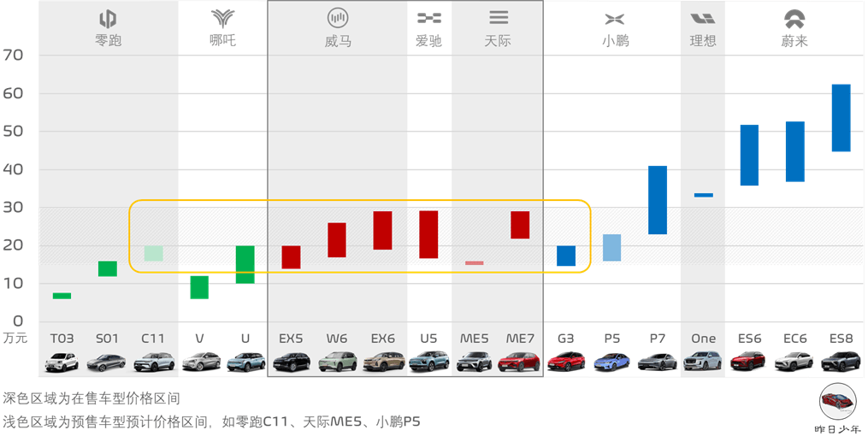868x436 pixels.
Task: Select the Neta V car thumbnail
Action: [x=201, y=362]
